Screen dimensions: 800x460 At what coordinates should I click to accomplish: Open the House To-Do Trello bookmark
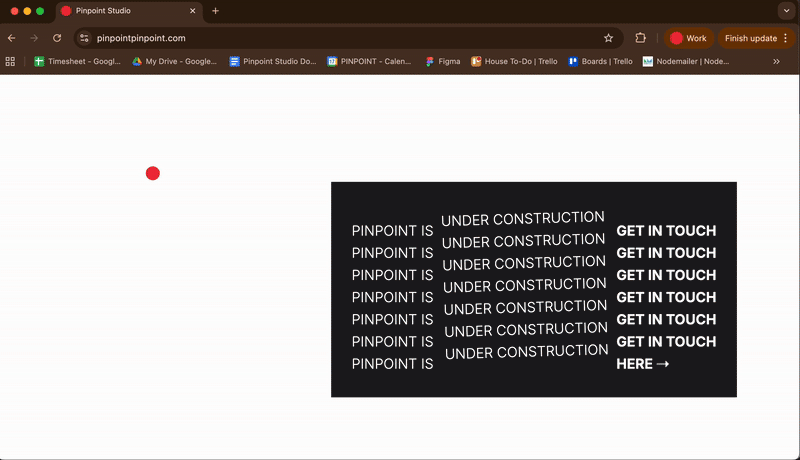pos(513,61)
